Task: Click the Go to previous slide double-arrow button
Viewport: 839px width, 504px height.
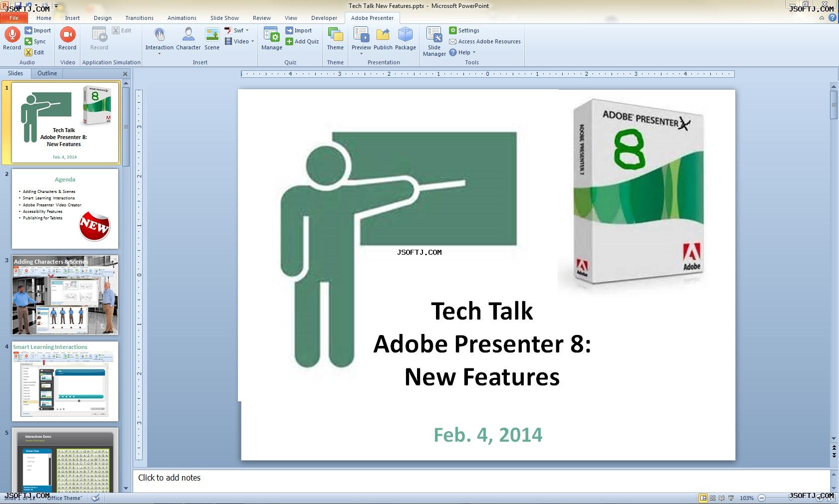Action: (x=834, y=448)
